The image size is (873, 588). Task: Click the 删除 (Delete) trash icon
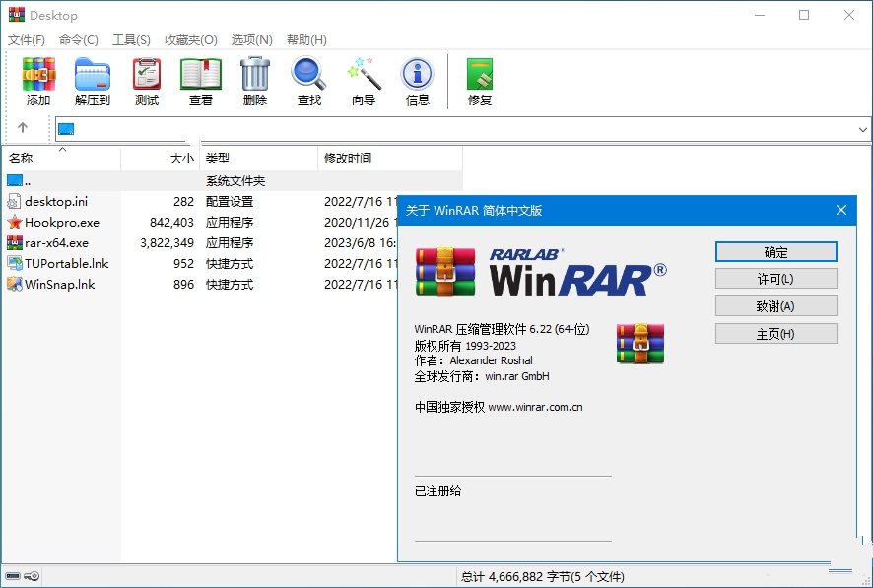255,74
